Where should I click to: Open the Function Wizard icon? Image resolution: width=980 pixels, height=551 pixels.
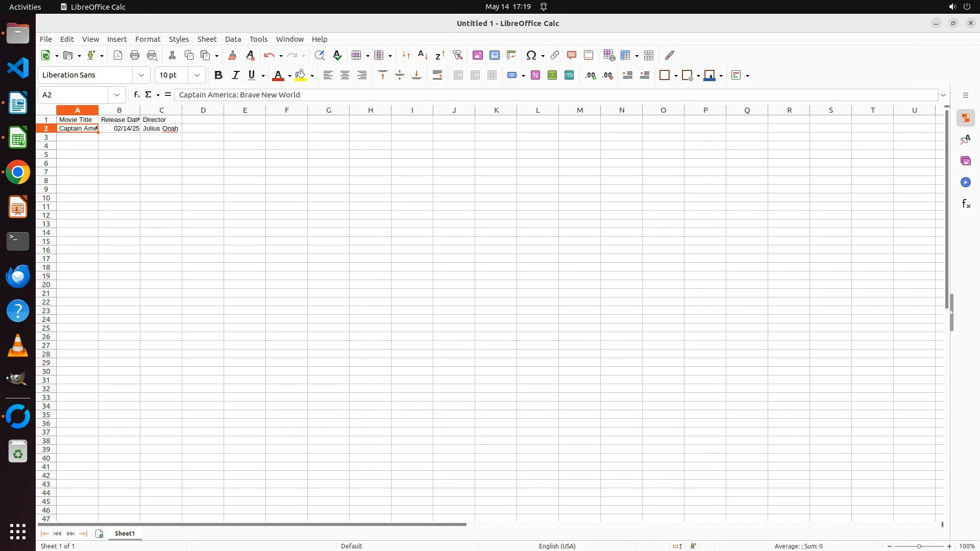click(136, 95)
